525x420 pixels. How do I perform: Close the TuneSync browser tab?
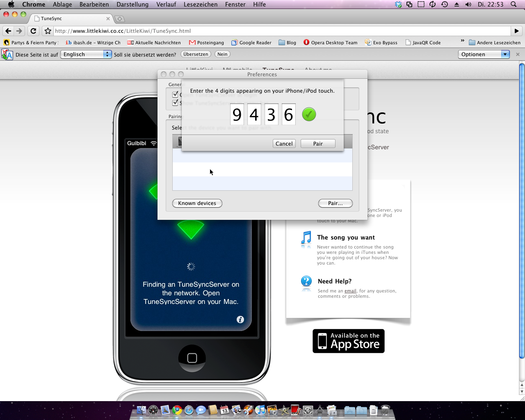pos(108,18)
